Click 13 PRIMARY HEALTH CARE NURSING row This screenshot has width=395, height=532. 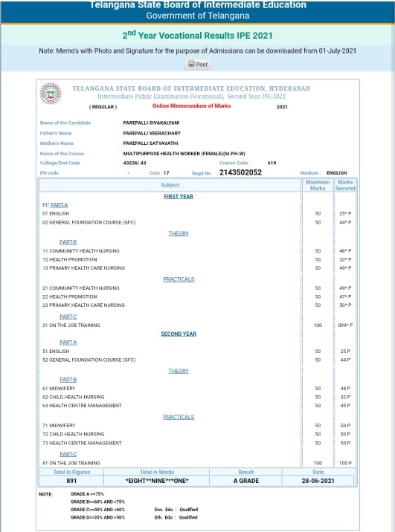pos(197,268)
